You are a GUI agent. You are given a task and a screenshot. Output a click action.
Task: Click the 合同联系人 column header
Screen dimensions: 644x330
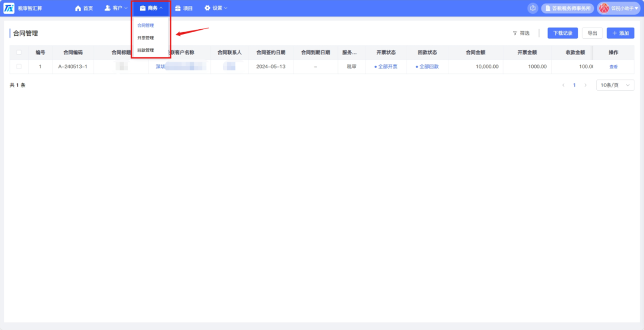pos(230,53)
